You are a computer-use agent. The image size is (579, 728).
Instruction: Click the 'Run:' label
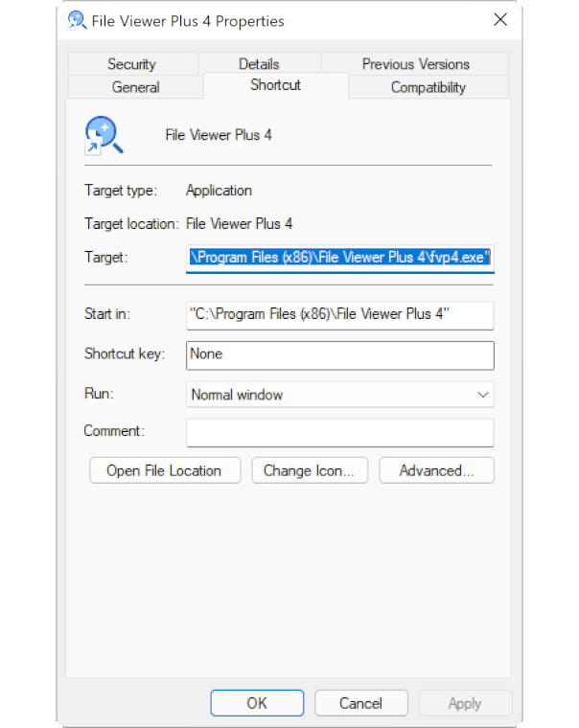pyautogui.click(x=99, y=394)
